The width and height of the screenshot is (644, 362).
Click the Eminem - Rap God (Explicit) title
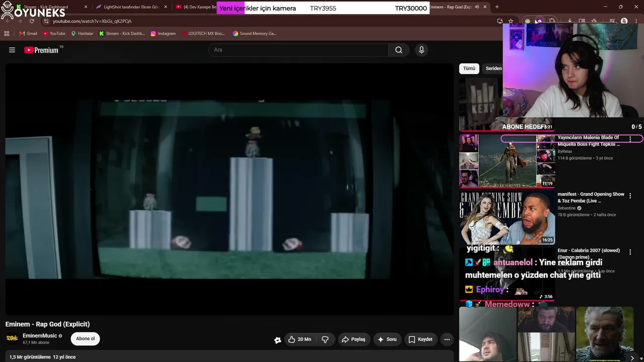coord(48,324)
